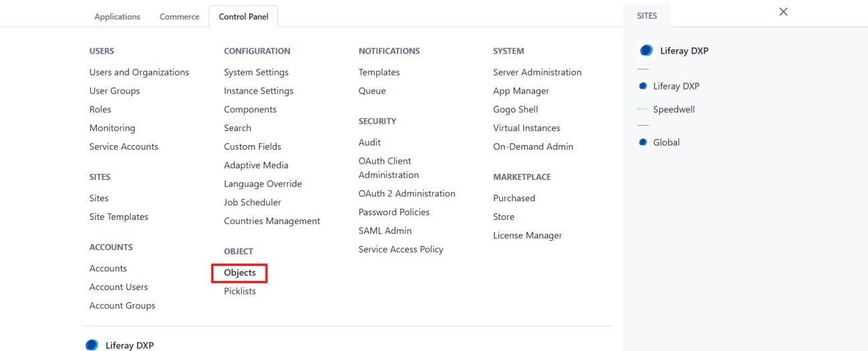This screenshot has height=351, width=868.
Task: Open Account Groups
Action: pos(122,306)
